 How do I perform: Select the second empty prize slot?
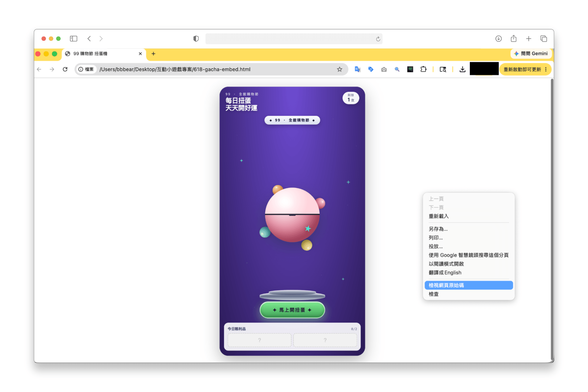[x=325, y=340]
